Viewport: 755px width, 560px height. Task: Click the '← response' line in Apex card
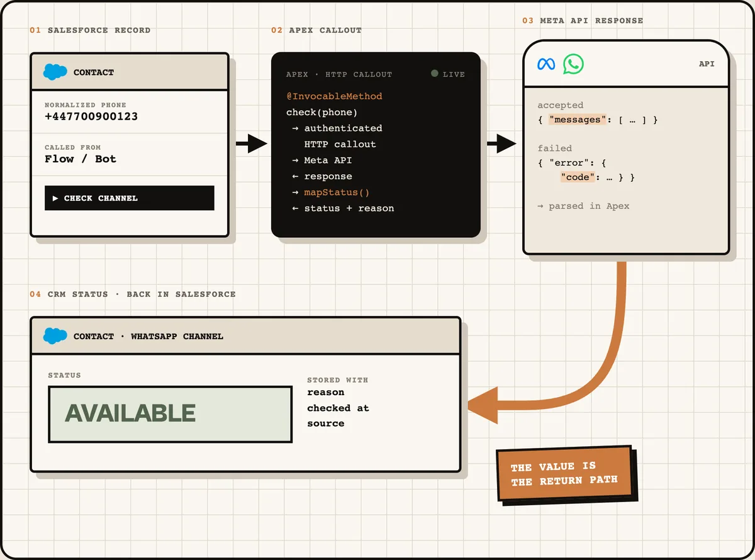click(x=322, y=176)
